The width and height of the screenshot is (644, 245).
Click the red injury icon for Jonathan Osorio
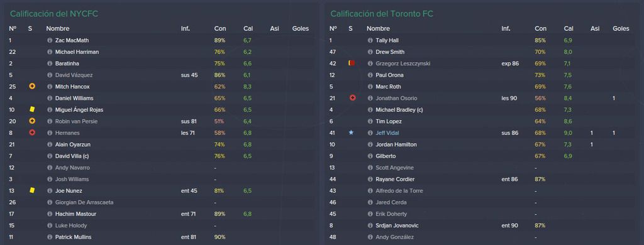(x=352, y=98)
